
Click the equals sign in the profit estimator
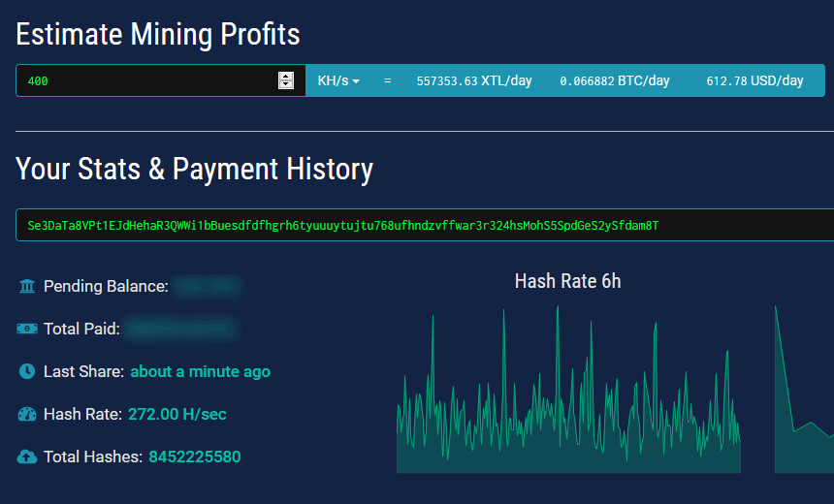coord(388,80)
